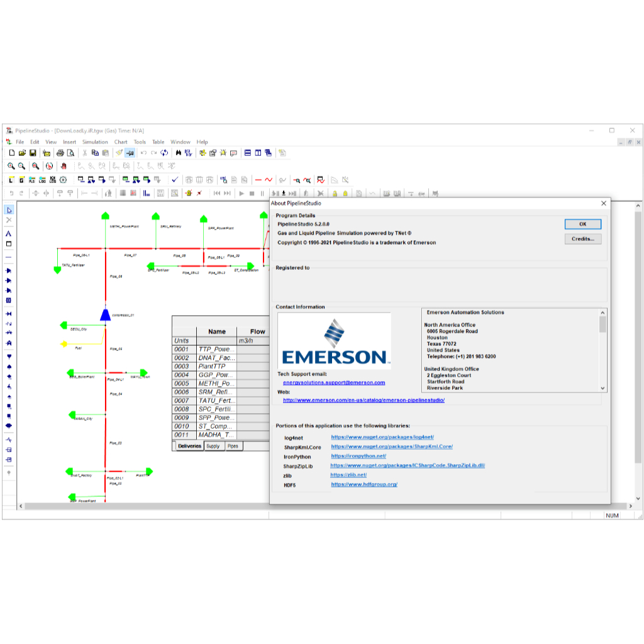Click the yellow Fuel node arrow on the diagram
644x644 pixels.
click(64, 344)
